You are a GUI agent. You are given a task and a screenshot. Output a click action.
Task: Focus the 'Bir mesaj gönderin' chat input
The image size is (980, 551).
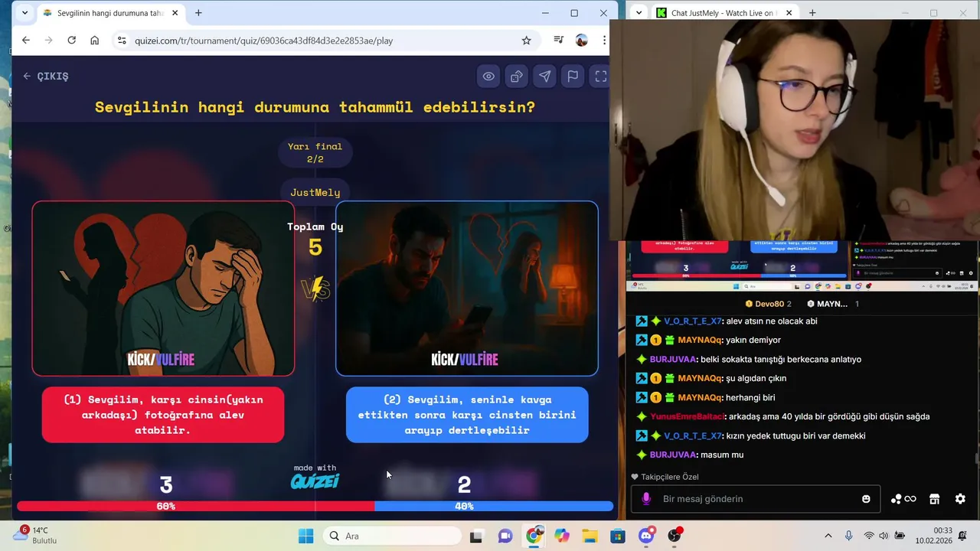point(755,499)
